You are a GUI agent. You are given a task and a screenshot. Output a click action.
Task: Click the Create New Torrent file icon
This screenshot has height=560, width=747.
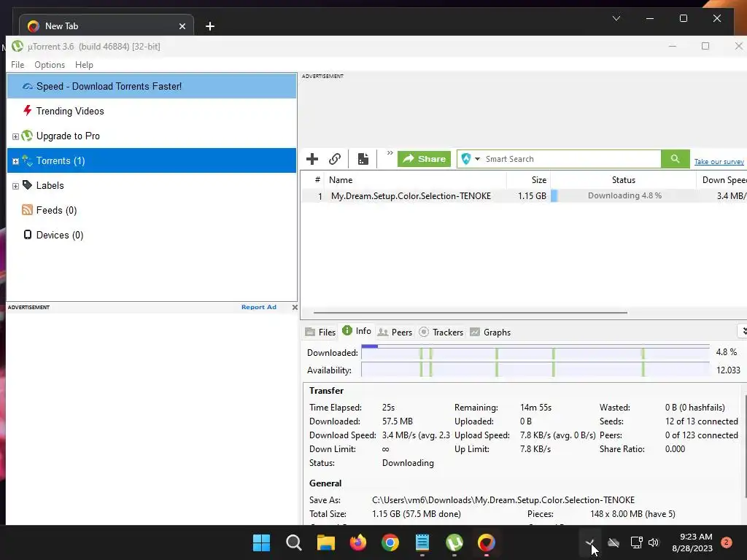tap(363, 159)
